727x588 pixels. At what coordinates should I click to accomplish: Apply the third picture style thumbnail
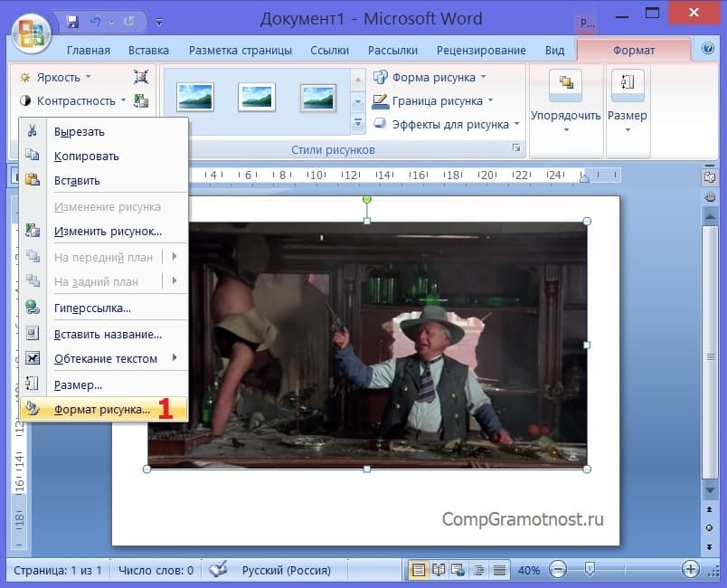318,98
